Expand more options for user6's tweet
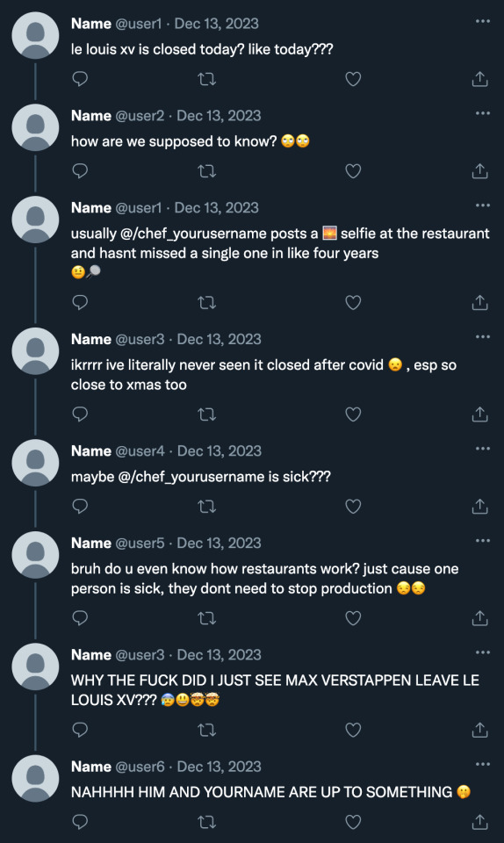This screenshot has width=504, height=843. pos(483,764)
